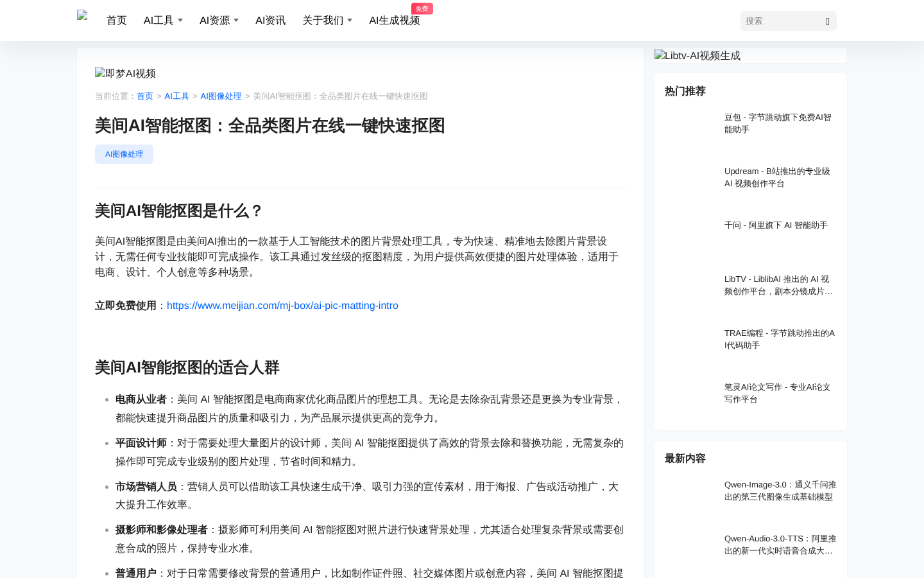This screenshot has height=578, width=924.
Task: Open 笔灵AI论文写作 recommendation
Action: (x=779, y=393)
